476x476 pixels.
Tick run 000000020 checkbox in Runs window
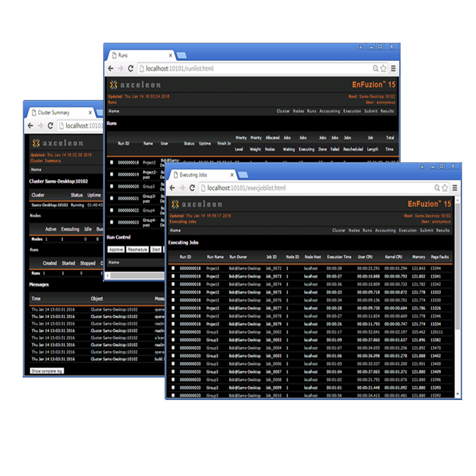[112, 186]
